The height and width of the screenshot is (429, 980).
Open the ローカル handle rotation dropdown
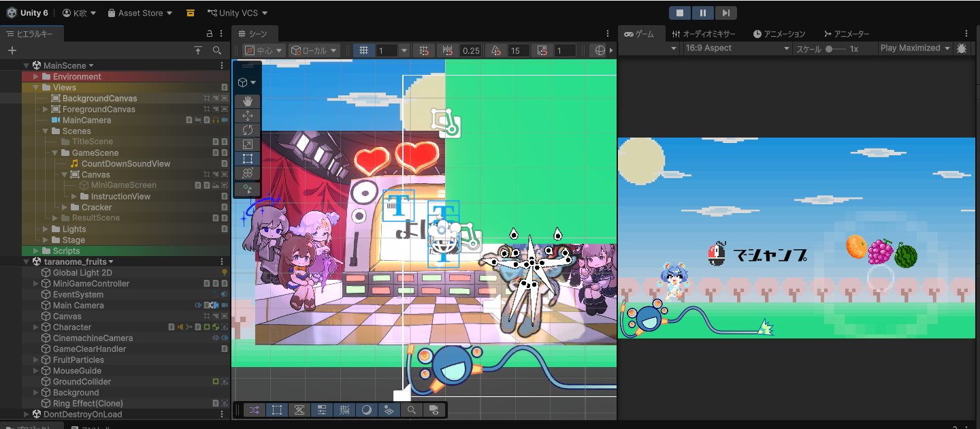click(x=314, y=50)
